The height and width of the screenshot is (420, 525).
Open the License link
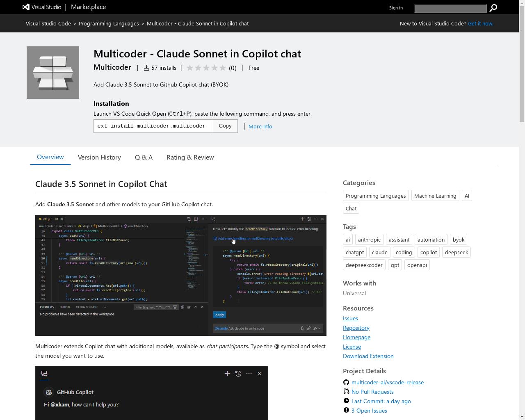pos(352,347)
